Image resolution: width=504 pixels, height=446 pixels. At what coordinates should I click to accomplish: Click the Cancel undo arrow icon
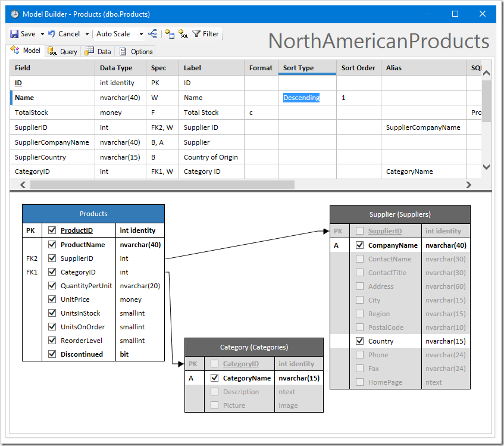pos(52,34)
